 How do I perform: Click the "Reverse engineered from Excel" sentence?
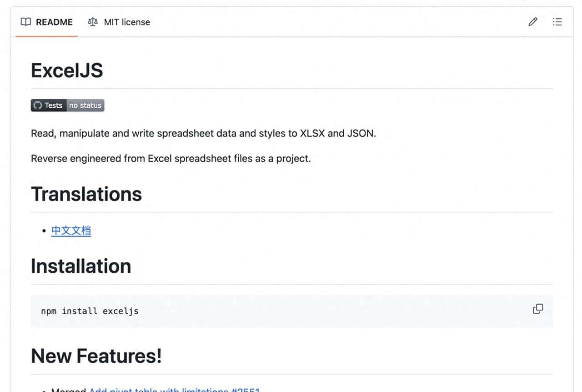171,159
